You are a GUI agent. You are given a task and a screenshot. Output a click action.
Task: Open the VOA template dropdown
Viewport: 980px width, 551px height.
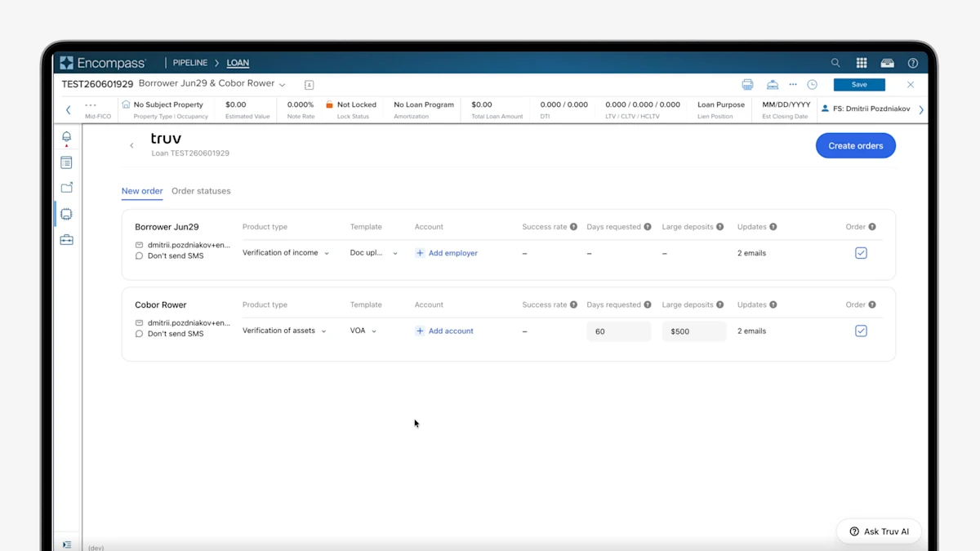coord(363,331)
